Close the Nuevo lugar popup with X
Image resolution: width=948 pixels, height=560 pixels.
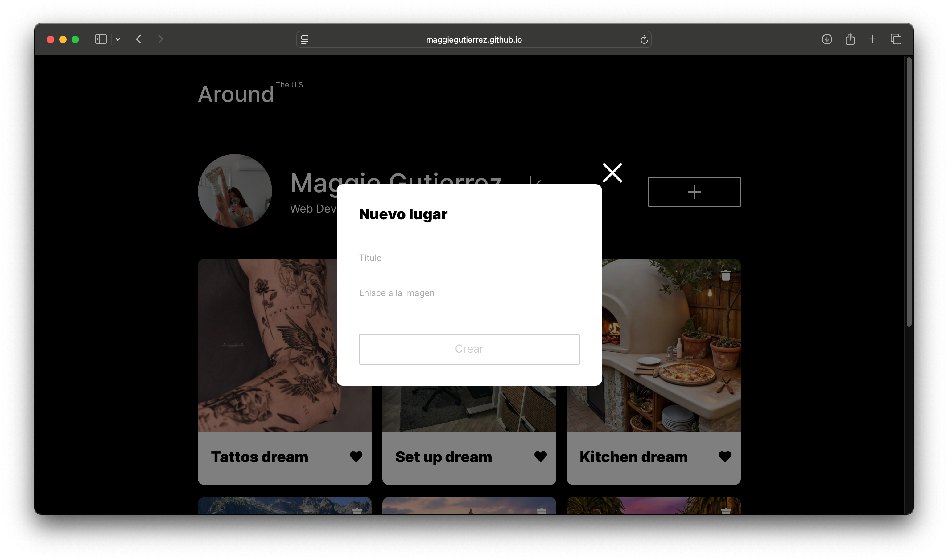click(612, 173)
